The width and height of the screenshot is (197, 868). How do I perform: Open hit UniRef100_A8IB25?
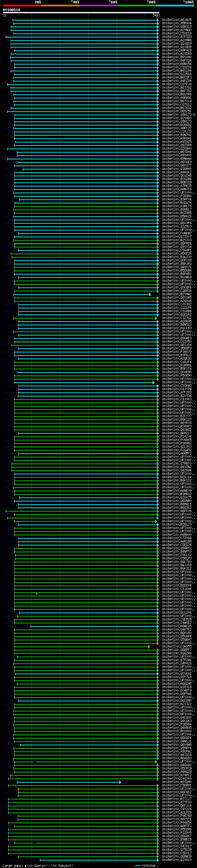click(x=177, y=20)
